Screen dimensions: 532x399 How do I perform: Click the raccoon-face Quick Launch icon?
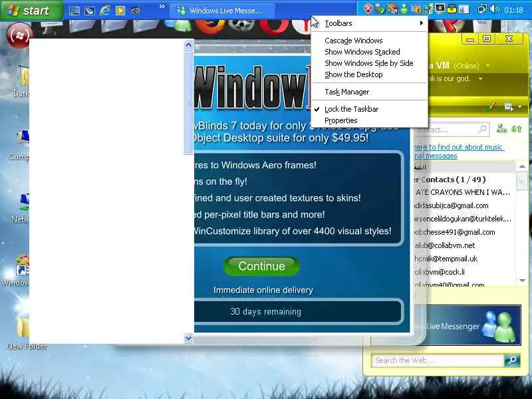click(136, 11)
